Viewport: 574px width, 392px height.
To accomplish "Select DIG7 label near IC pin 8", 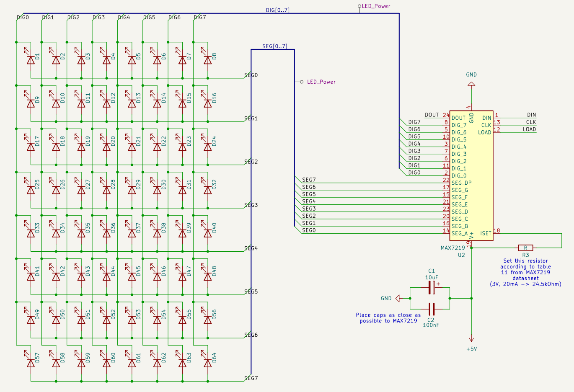I will pyautogui.click(x=414, y=122).
